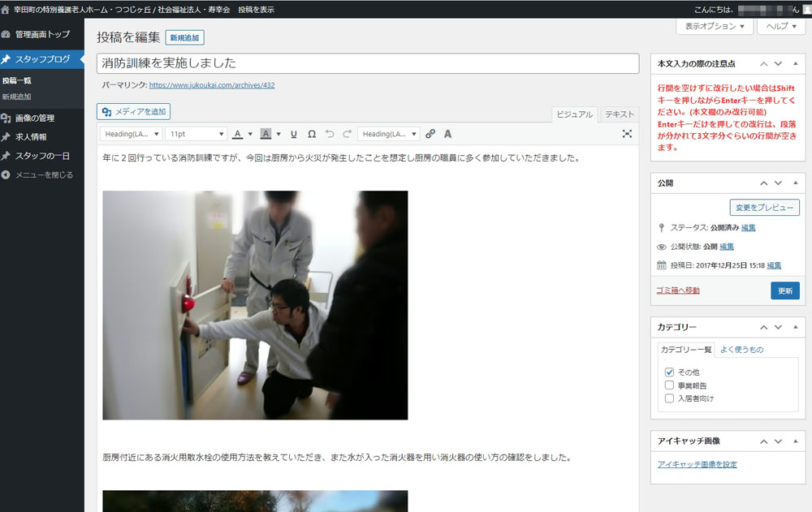Toggle underline formatting
The height and width of the screenshot is (512, 812).
point(294,134)
